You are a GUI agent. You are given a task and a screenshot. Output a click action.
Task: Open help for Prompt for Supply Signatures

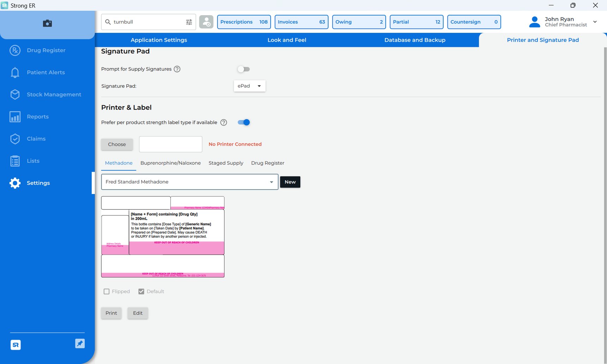(177, 69)
